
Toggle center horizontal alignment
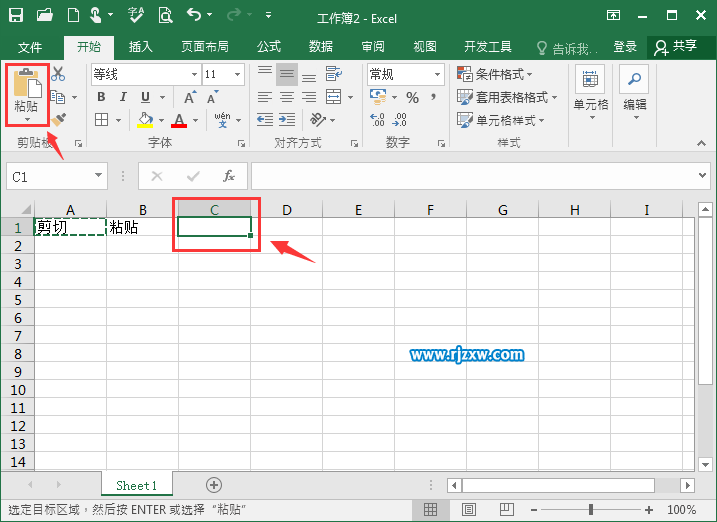(287, 97)
